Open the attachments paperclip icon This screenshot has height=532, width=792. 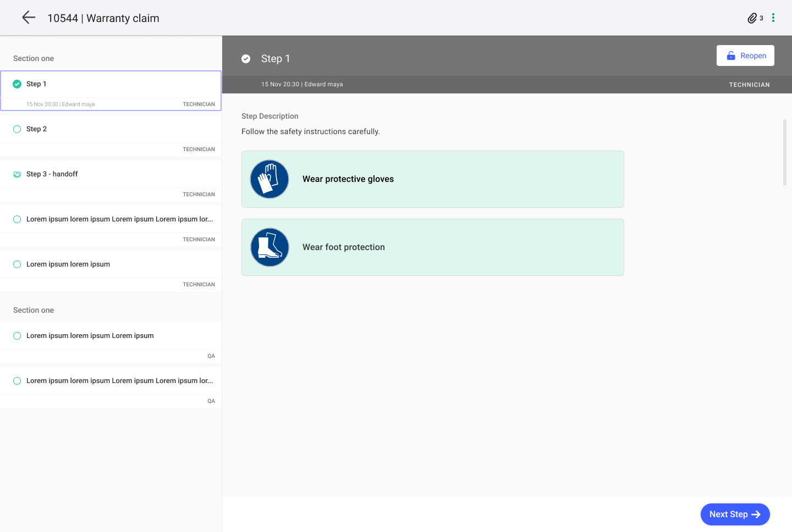pyautogui.click(x=752, y=18)
